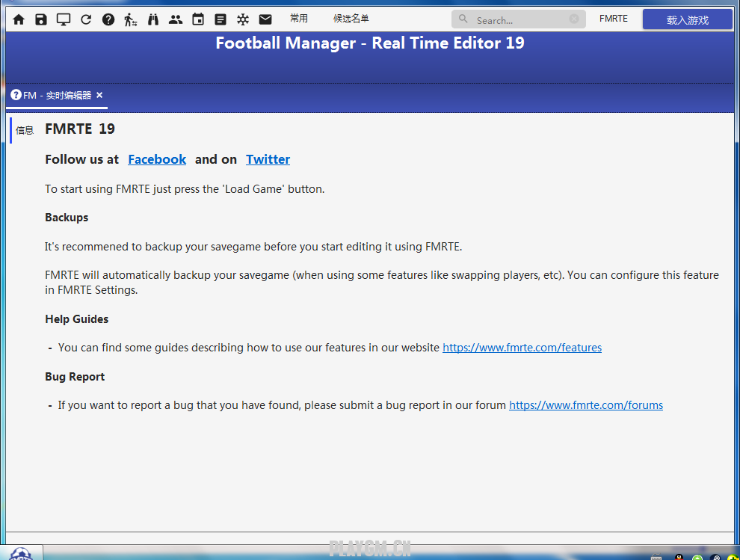Open the Twitter link
The image size is (740, 560).
pos(268,159)
